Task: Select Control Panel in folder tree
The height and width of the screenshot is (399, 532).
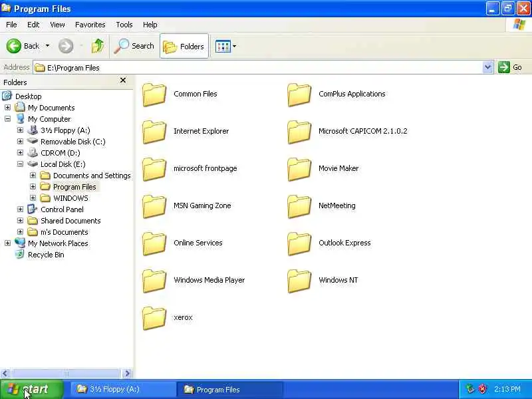Action: (x=62, y=209)
